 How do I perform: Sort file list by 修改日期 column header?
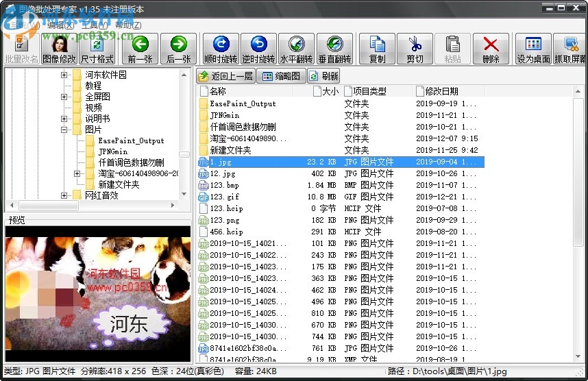tap(441, 91)
